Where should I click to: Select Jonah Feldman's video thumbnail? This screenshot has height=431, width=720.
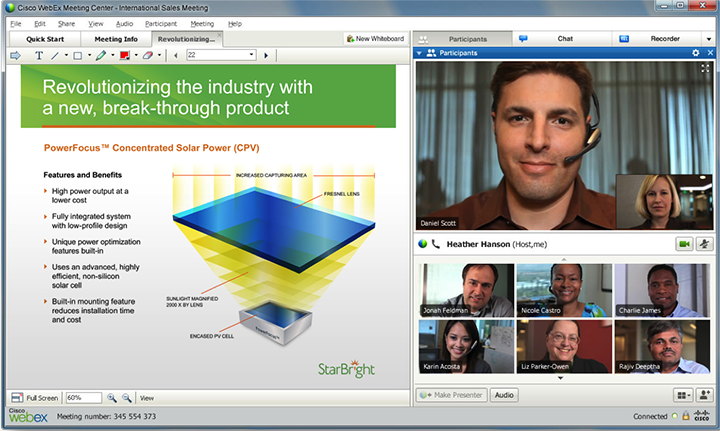pyautogui.click(x=467, y=290)
